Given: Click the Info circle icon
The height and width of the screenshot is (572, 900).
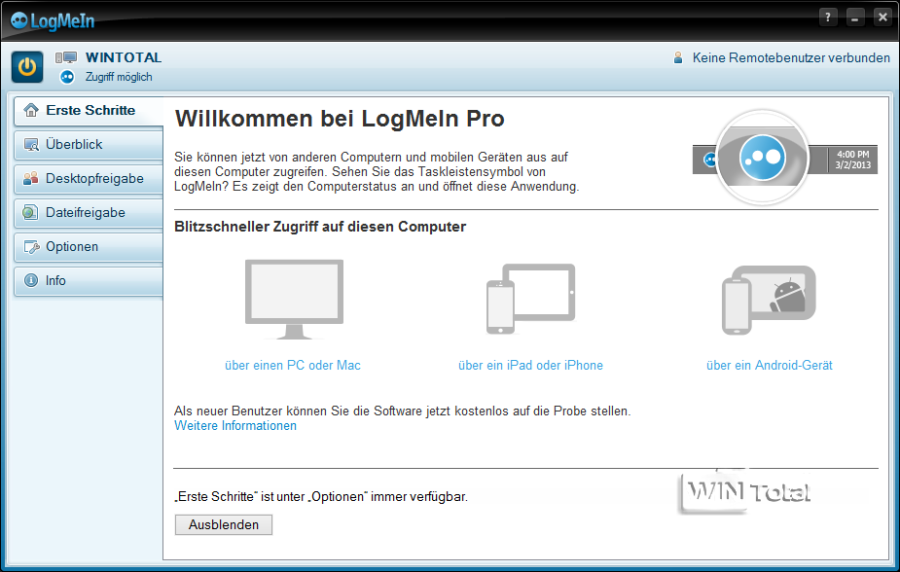Looking at the screenshot, I should 31,281.
